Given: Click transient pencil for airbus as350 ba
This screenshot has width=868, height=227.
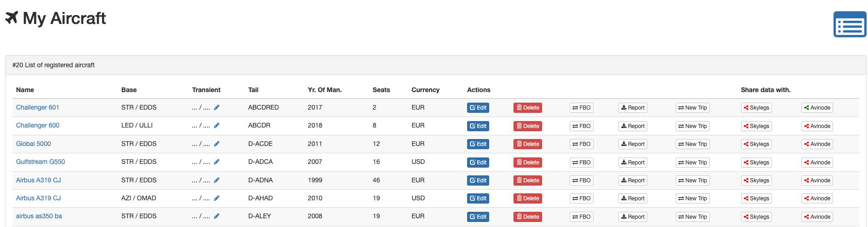Looking at the screenshot, I should coord(217,216).
